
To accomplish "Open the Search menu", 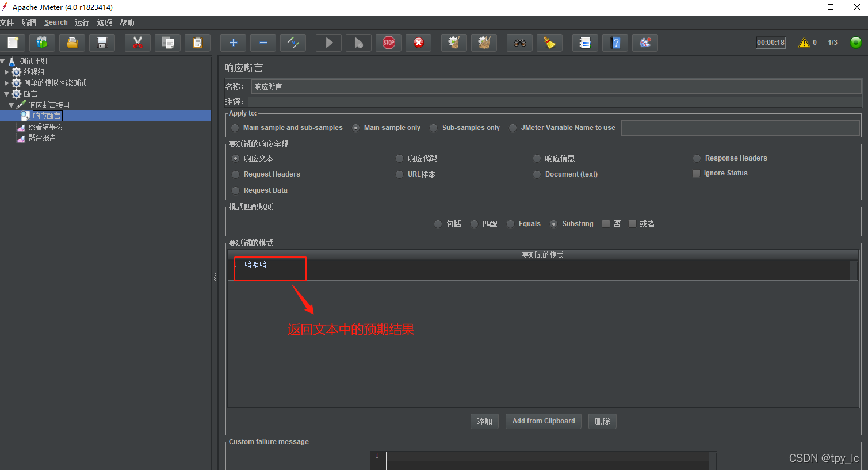I will coord(56,22).
